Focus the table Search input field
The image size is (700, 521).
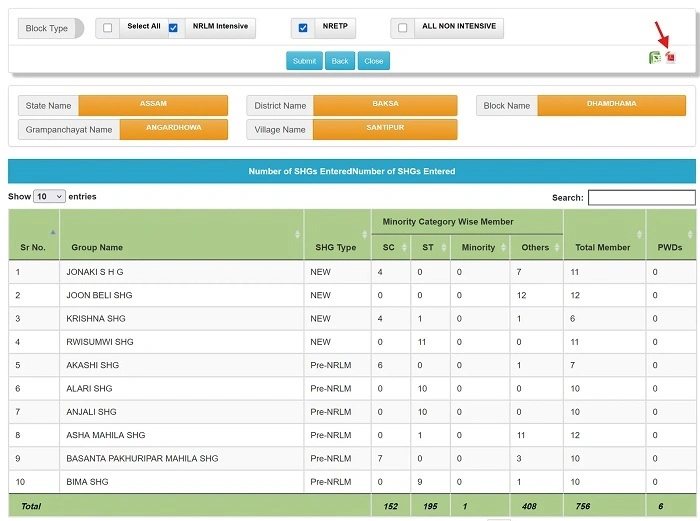[641, 198]
